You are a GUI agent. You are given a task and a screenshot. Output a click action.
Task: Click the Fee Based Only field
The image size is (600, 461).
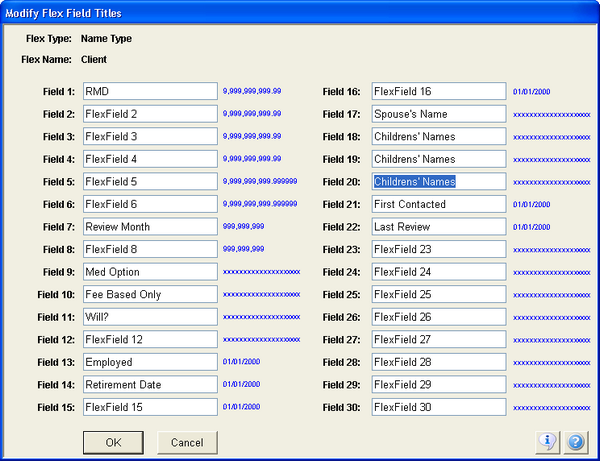(150, 294)
